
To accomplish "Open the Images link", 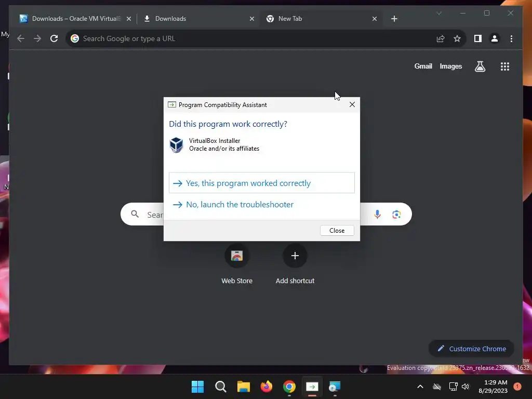I will tap(450, 66).
